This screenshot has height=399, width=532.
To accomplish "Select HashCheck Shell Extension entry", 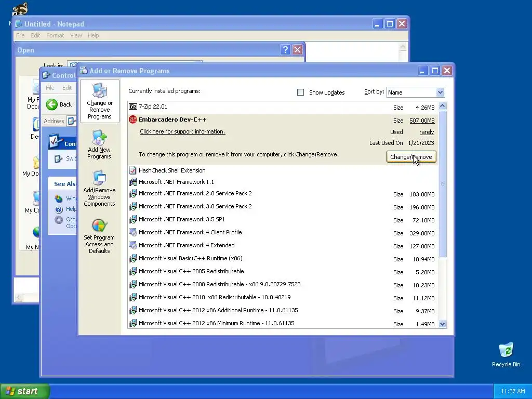I will tap(283, 170).
